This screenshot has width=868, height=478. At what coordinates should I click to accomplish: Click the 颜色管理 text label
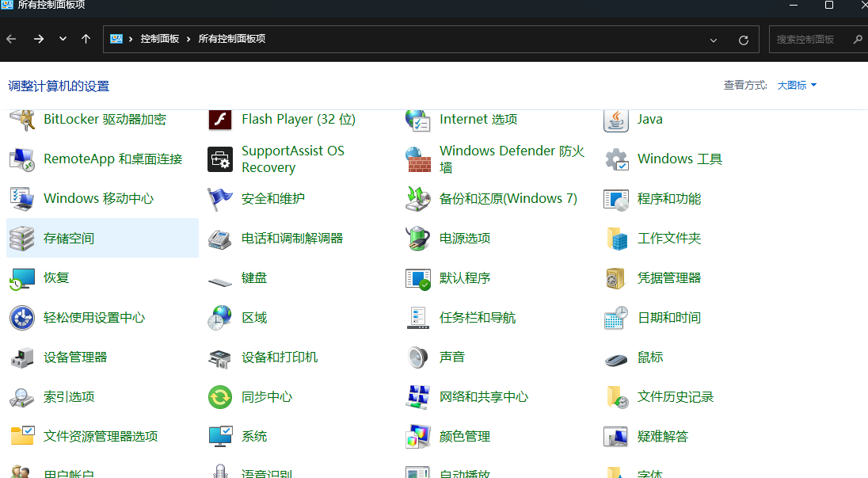point(465,437)
